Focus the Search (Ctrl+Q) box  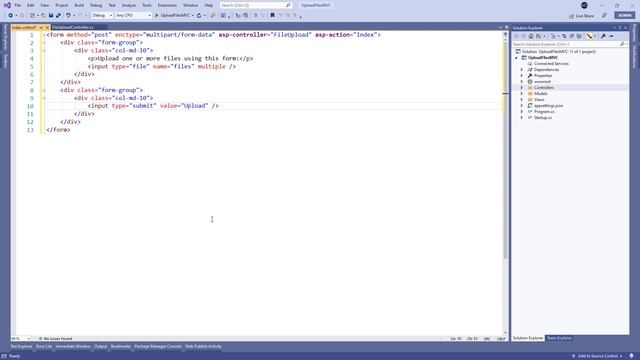click(256, 5)
